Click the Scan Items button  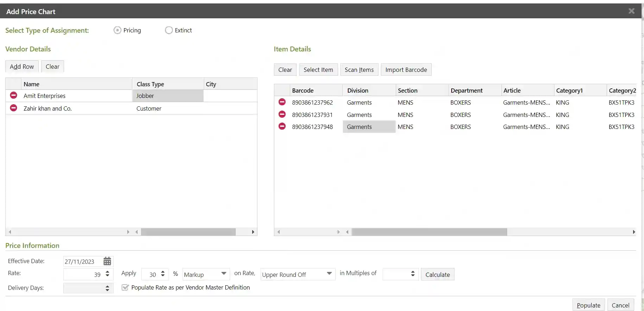coord(359,70)
